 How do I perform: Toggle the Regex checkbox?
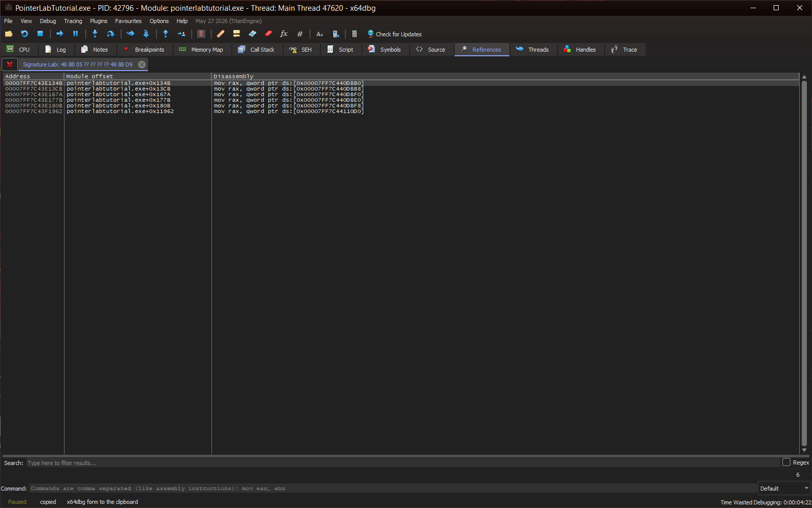786,462
